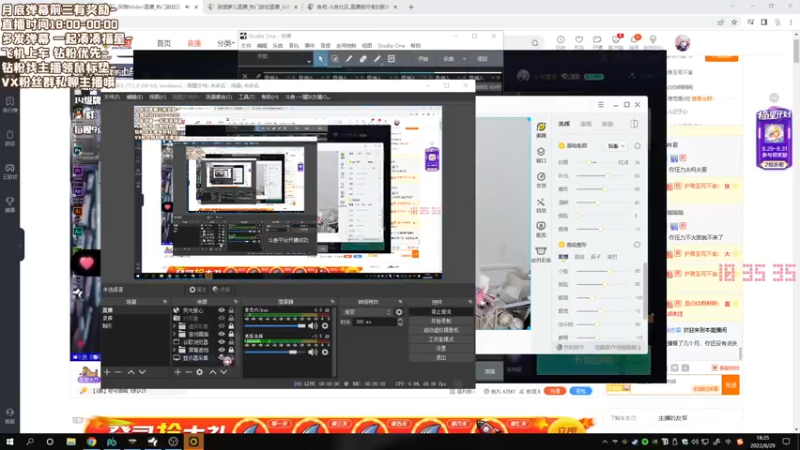
Task: Move selected OBS source down
Action: pyautogui.click(x=223, y=372)
